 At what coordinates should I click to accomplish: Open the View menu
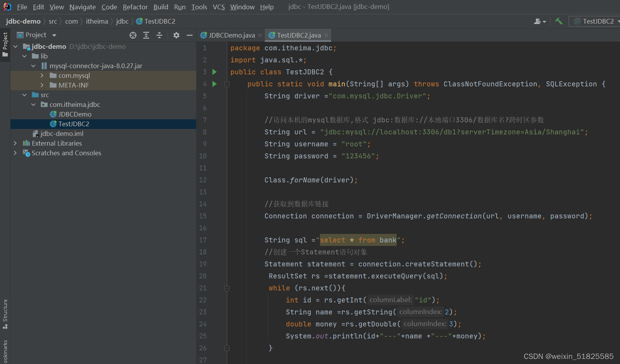[x=57, y=7]
